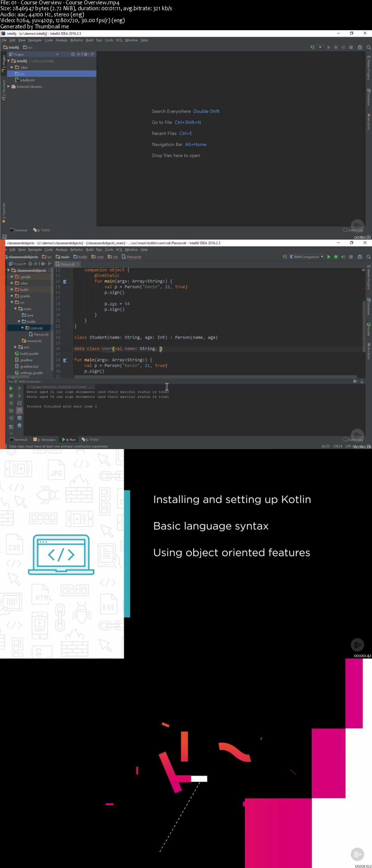Image resolution: width=372 pixels, height=868 pixels.
Task: Open 0: Messages tool window tab
Action: 44,440
